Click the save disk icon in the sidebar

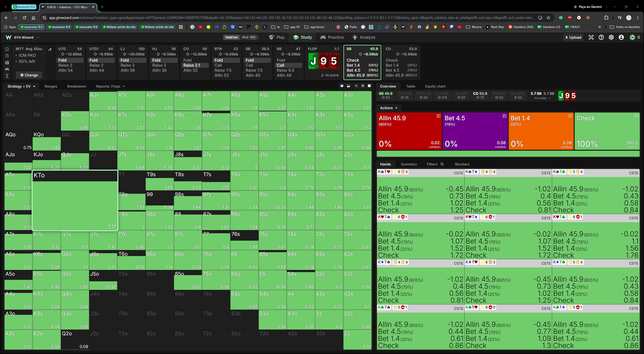7,62
